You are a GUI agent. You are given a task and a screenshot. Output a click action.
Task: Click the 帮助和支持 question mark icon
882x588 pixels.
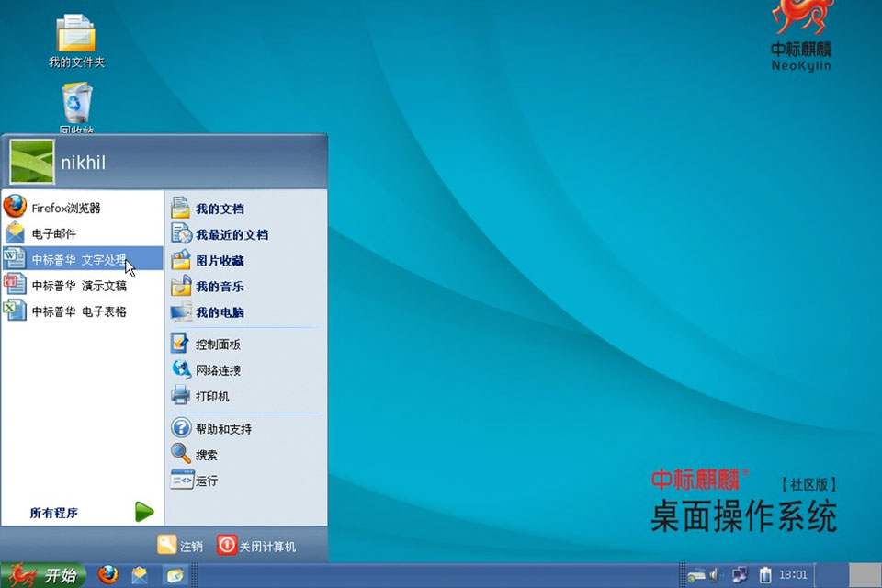[x=181, y=427]
